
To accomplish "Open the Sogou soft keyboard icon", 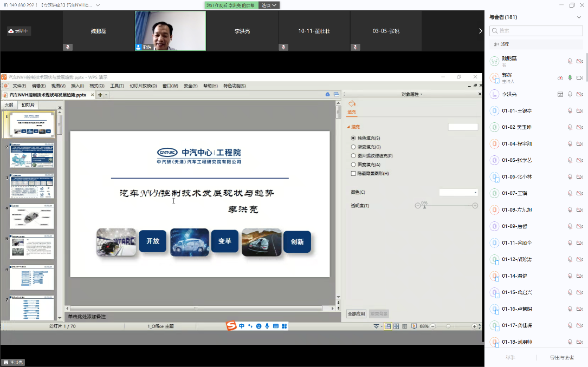I will tap(276, 326).
